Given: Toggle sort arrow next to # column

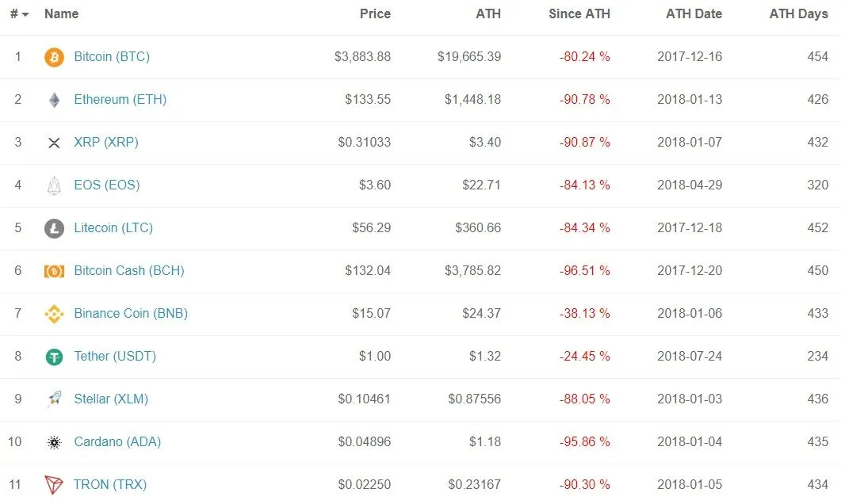Looking at the screenshot, I should click(25, 14).
